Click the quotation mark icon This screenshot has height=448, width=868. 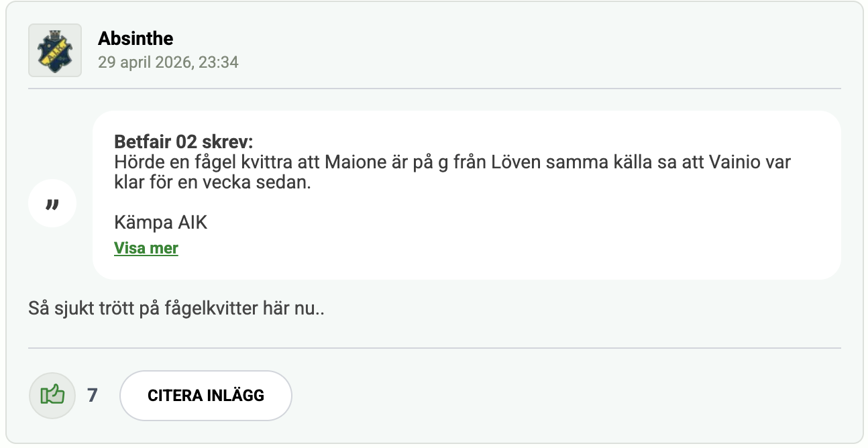[x=52, y=203]
